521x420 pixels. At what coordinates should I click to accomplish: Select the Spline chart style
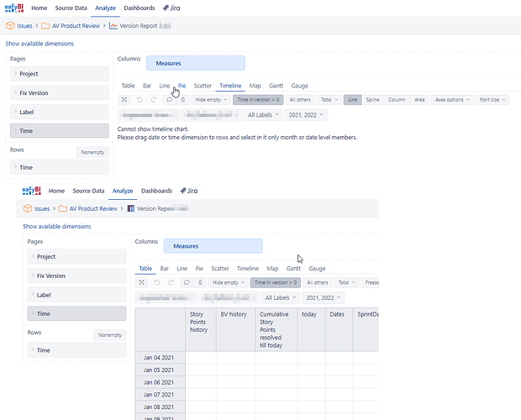[x=372, y=100]
